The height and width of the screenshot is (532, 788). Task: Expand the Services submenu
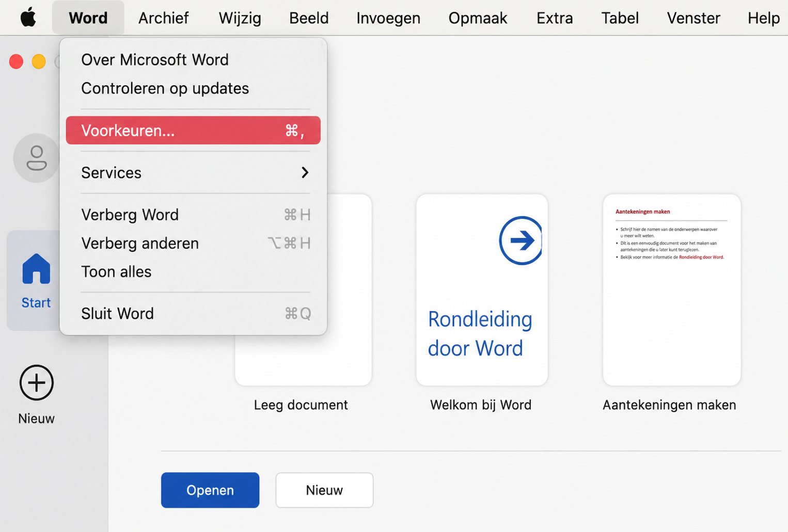(193, 172)
